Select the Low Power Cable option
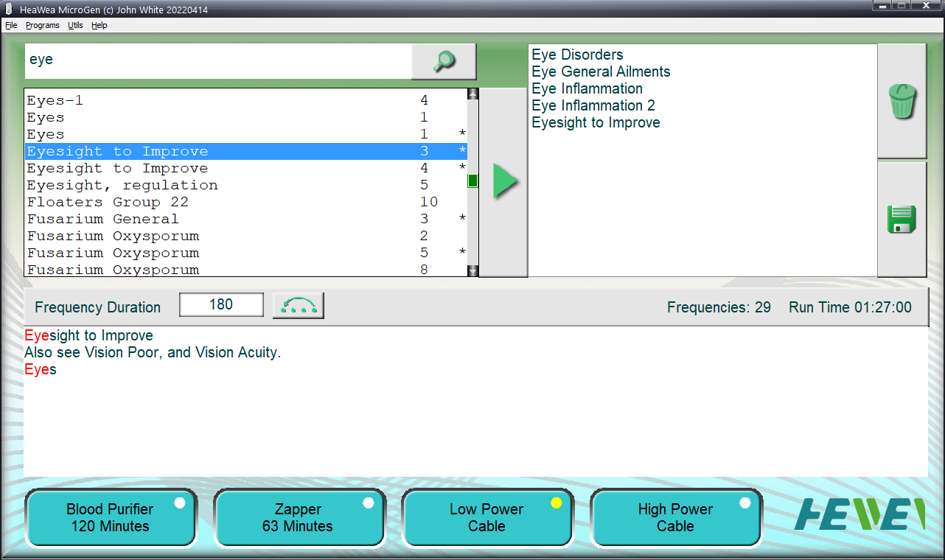 pyautogui.click(x=487, y=518)
